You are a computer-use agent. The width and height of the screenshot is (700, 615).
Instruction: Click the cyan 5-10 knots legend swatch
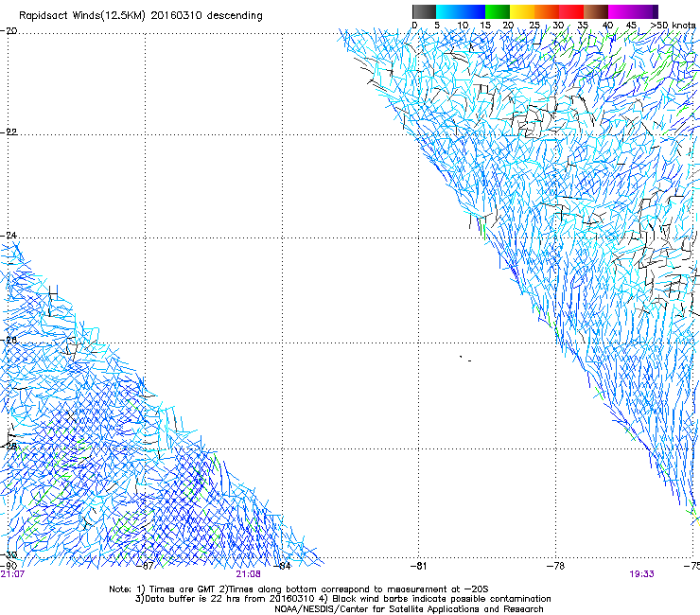click(x=448, y=11)
